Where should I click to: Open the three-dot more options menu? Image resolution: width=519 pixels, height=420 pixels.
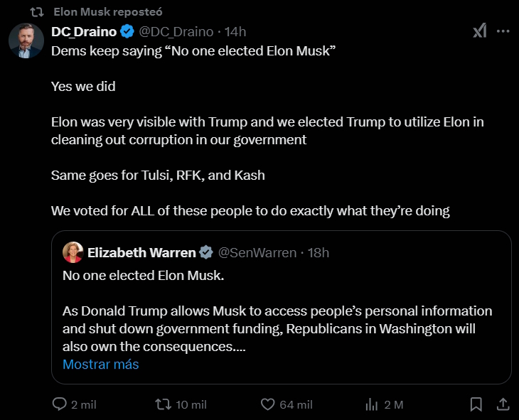pyautogui.click(x=503, y=31)
